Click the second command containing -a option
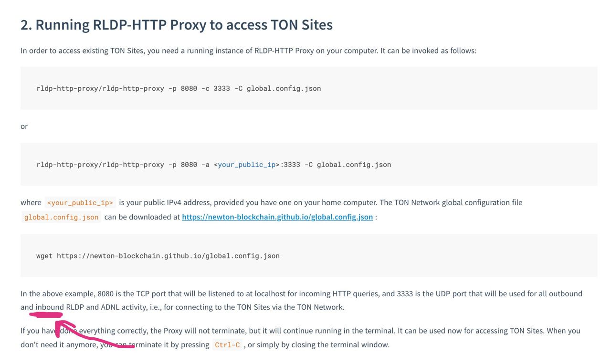The image size is (611, 364). tap(213, 165)
